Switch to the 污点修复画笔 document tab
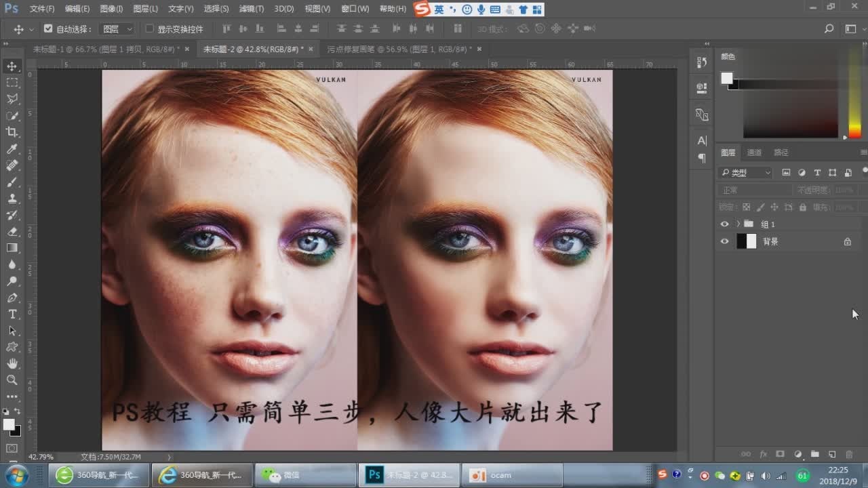This screenshot has width=868, height=488. pyautogui.click(x=399, y=49)
